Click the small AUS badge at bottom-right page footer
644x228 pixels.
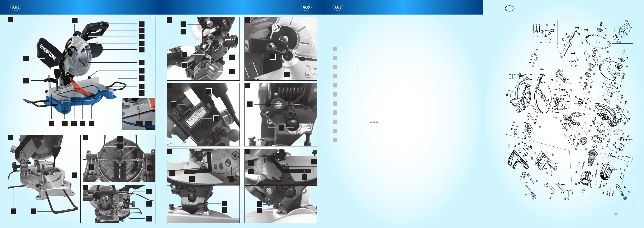click(x=616, y=213)
